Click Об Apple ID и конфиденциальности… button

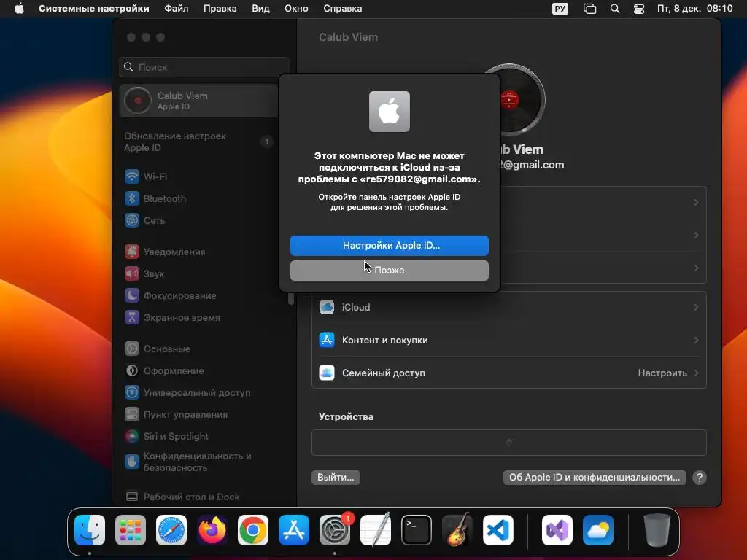(595, 478)
